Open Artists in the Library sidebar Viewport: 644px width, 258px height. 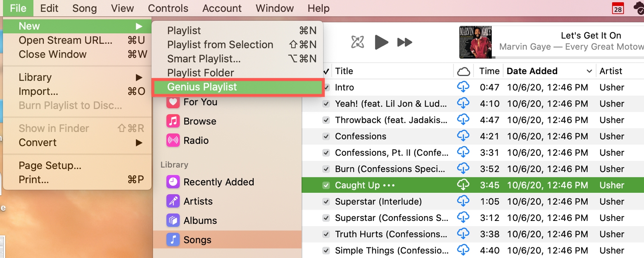tap(190, 201)
